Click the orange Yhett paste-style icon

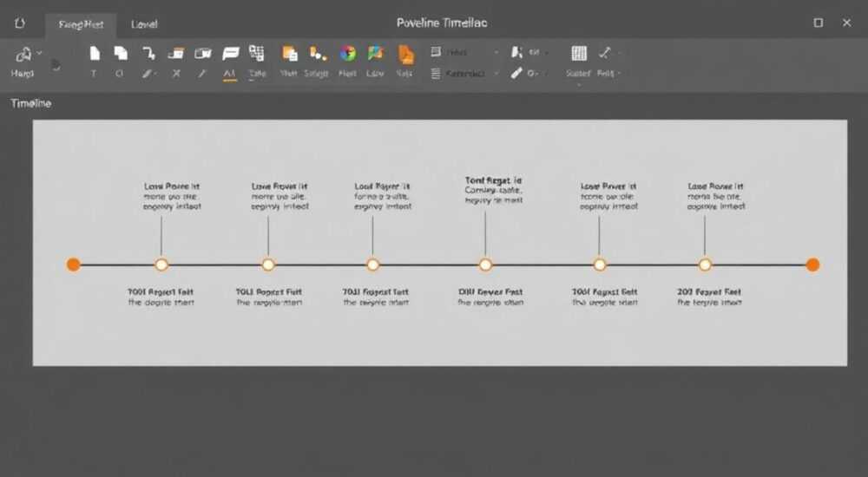click(290, 53)
